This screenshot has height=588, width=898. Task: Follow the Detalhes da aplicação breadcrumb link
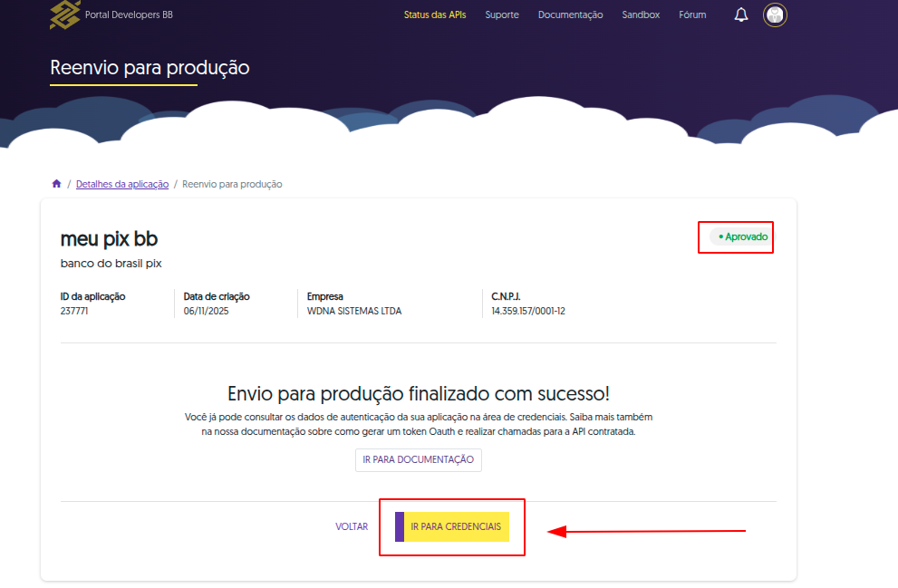(x=122, y=184)
